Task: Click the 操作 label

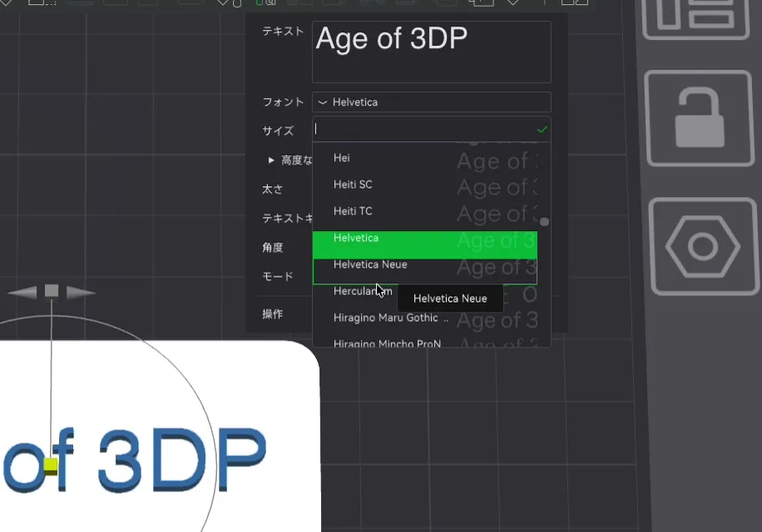Action: [272, 314]
